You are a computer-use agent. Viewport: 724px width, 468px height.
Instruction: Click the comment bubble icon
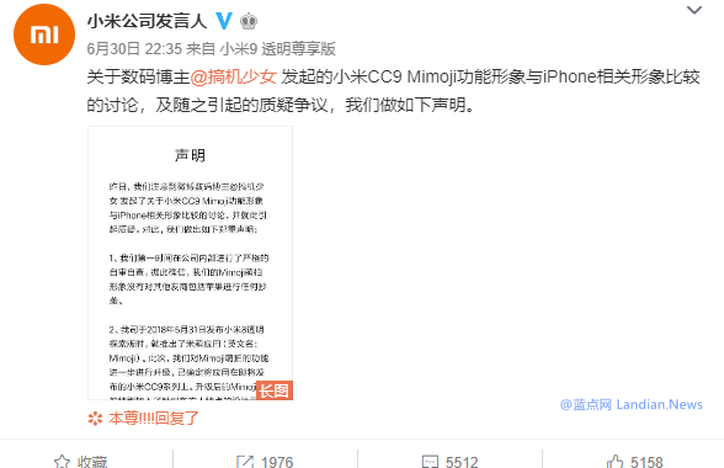point(430,462)
